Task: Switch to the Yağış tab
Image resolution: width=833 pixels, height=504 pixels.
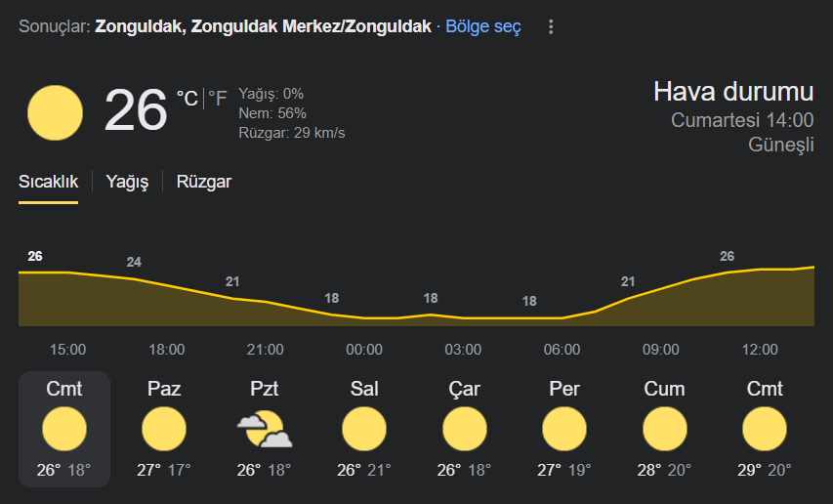Action: 128,182
